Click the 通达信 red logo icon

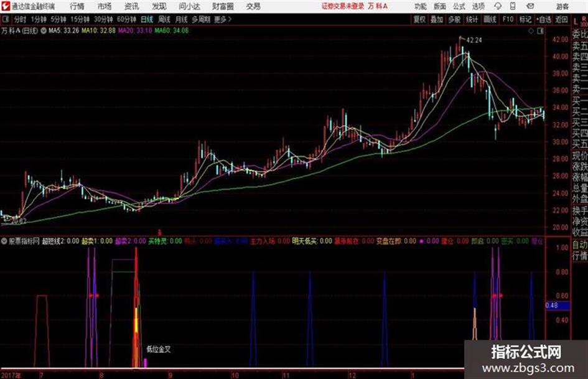coord(6,6)
